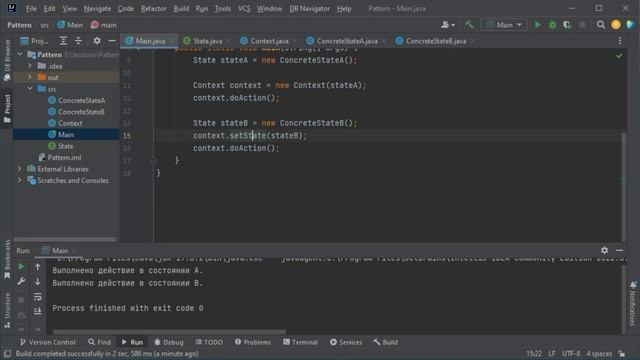Build project with hammer icon
Image resolution: width=640 pixels, height=360 pixels.
tap(469, 25)
